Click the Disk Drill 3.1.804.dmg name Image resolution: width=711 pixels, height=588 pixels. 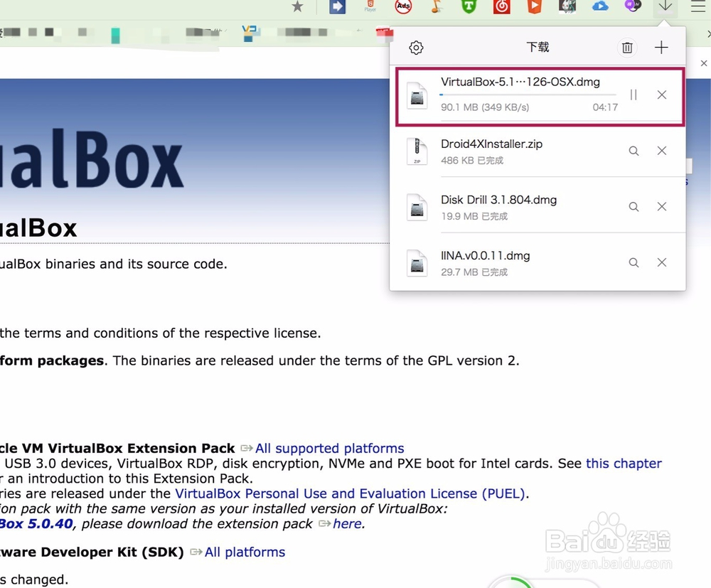(x=499, y=200)
